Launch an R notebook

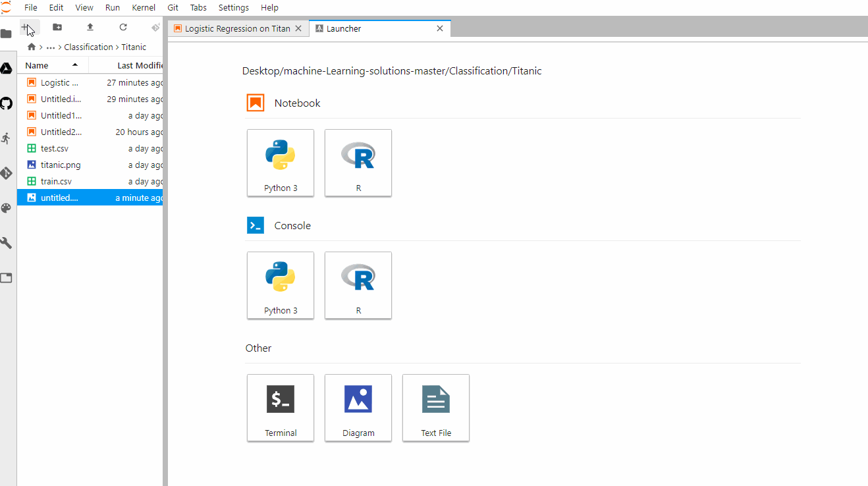(x=358, y=163)
